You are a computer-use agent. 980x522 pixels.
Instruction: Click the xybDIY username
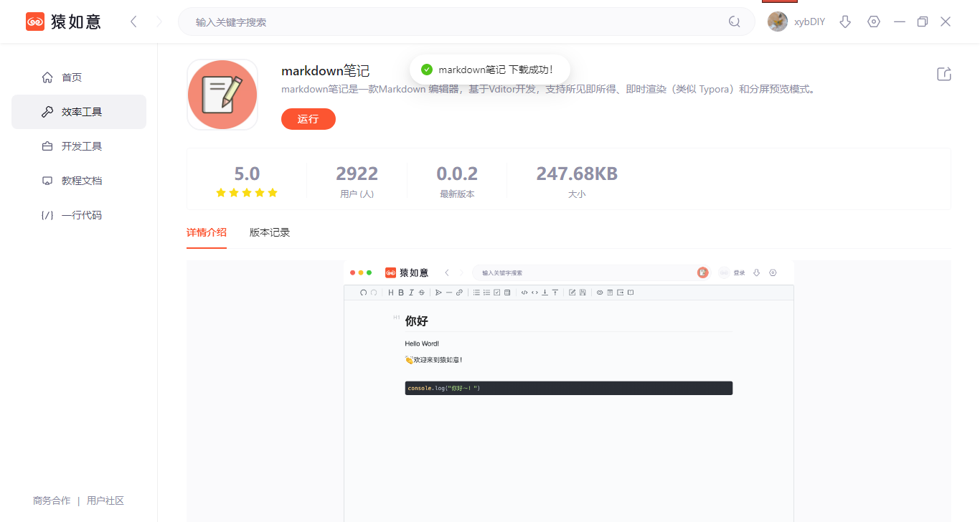[810, 22]
